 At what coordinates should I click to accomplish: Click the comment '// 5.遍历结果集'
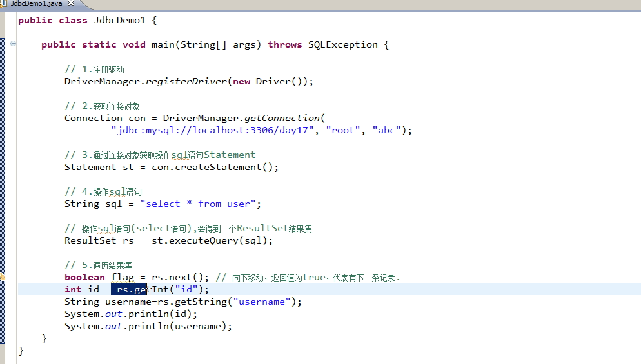[99, 265]
